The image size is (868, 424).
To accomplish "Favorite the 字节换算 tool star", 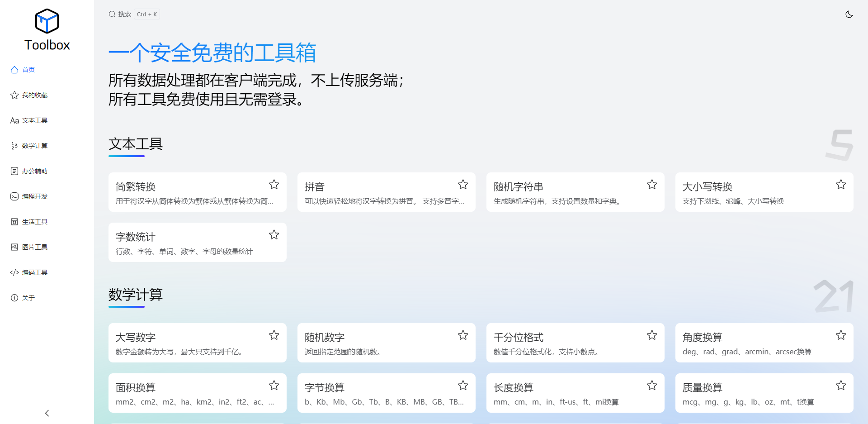I will 463,386.
